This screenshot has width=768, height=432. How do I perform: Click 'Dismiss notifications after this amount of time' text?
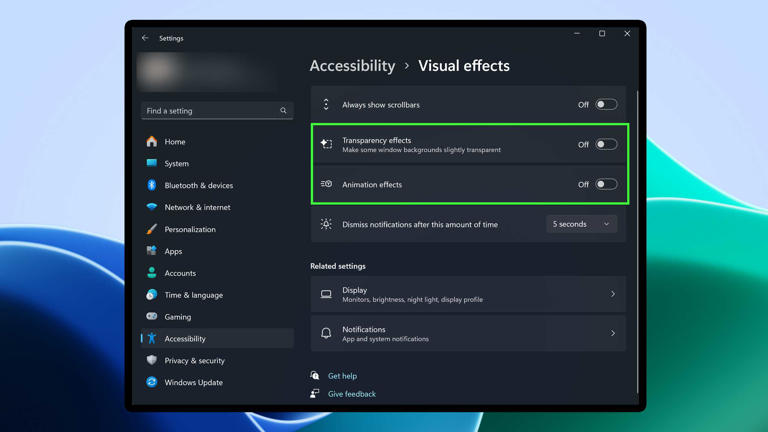coord(420,224)
